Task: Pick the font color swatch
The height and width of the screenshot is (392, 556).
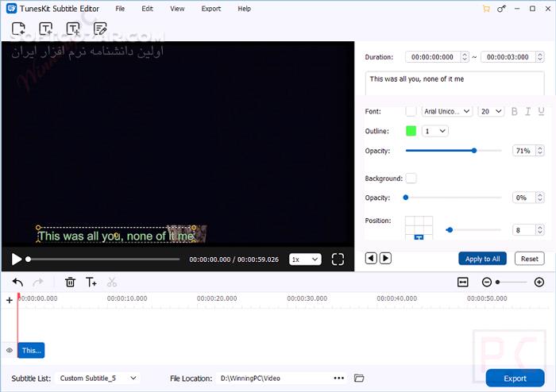Action: click(411, 112)
